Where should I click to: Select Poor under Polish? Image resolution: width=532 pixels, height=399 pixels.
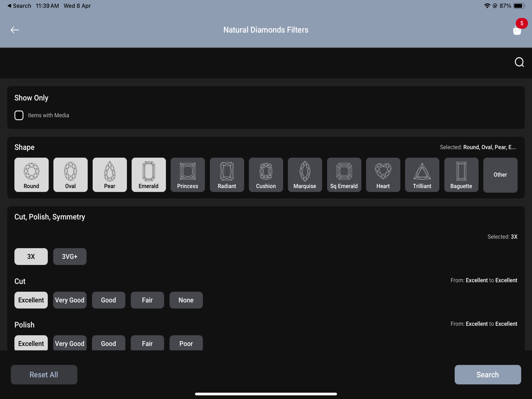[186, 343]
